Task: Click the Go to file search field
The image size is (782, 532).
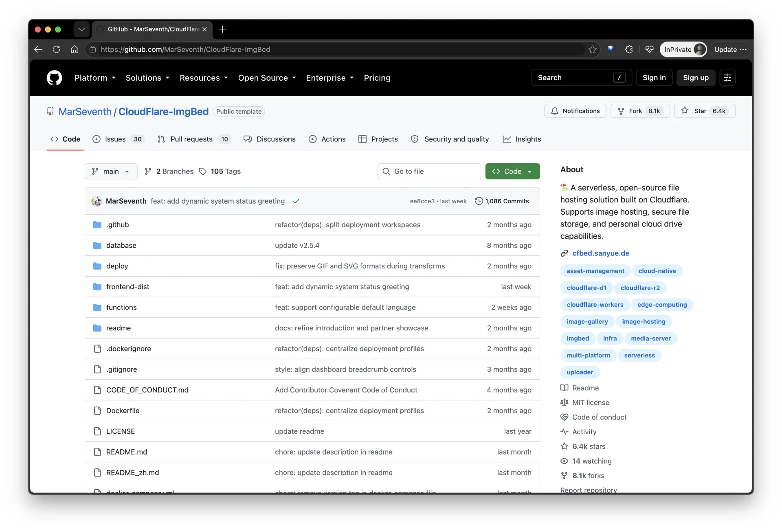Action: tap(429, 171)
